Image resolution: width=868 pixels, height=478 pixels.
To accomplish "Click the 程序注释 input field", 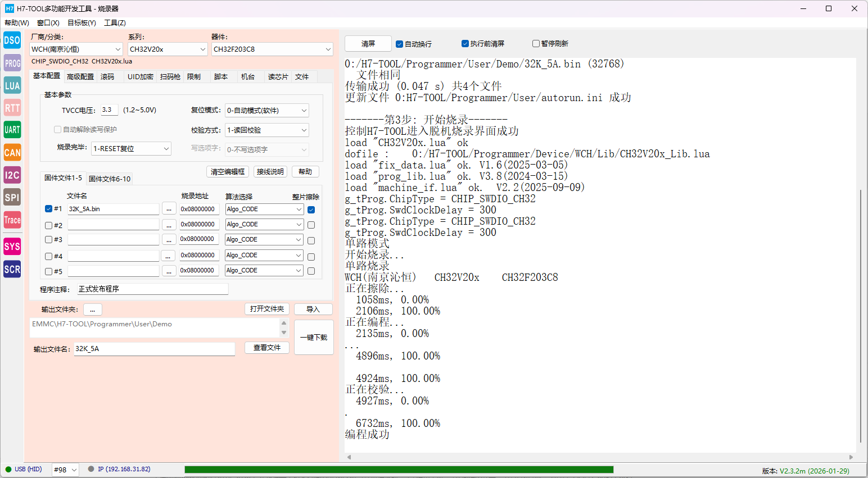I will click(153, 289).
